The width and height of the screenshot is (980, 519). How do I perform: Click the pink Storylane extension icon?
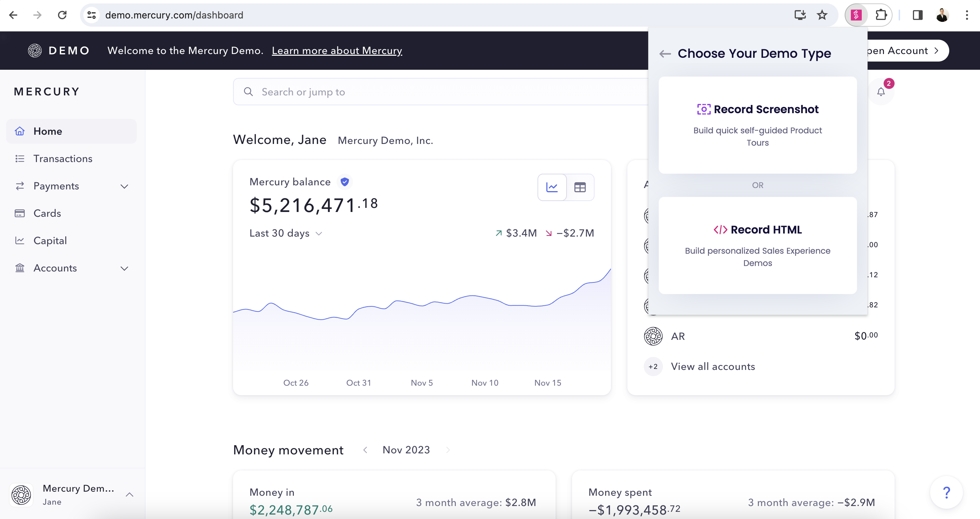[x=856, y=15]
